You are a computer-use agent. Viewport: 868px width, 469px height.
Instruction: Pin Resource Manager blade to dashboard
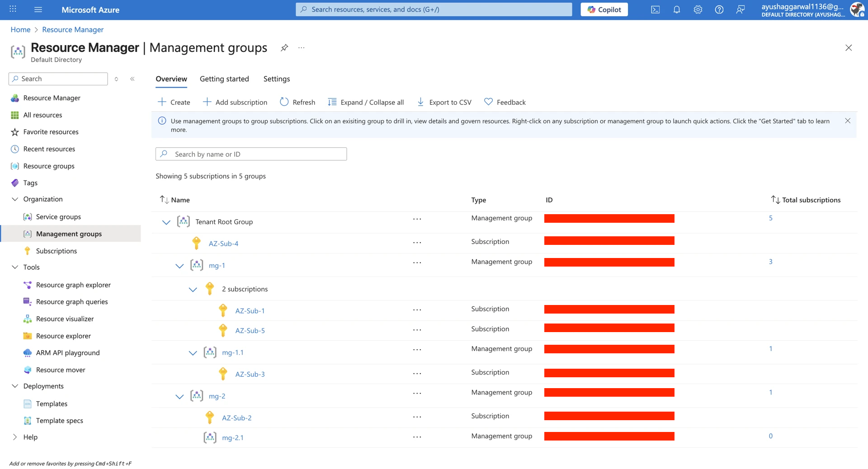[284, 47]
